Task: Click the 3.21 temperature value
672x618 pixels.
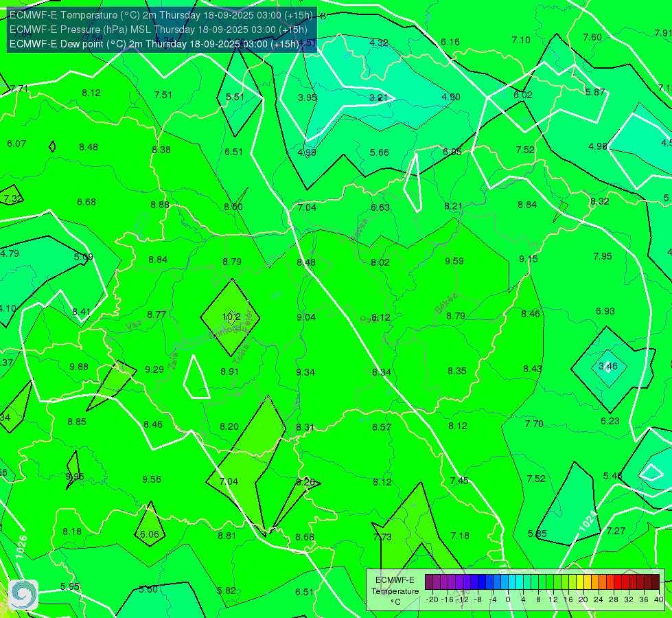Action: click(378, 98)
